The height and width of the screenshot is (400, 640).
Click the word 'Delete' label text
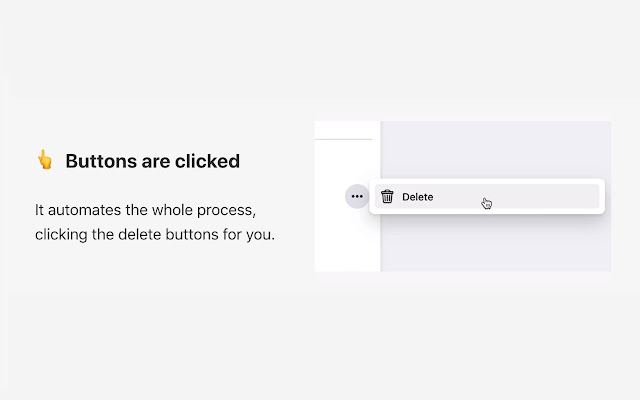pos(418,197)
